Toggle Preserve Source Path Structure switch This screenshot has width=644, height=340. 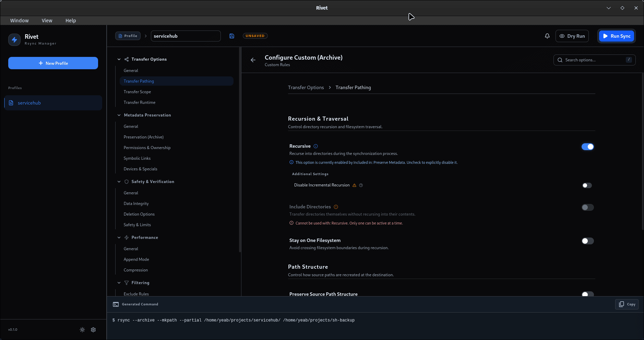(588, 294)
